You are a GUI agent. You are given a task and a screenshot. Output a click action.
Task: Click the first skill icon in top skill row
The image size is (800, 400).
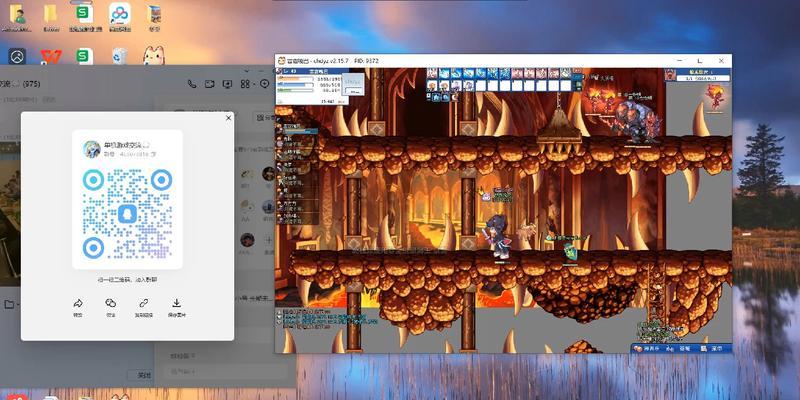coord(432,73)
